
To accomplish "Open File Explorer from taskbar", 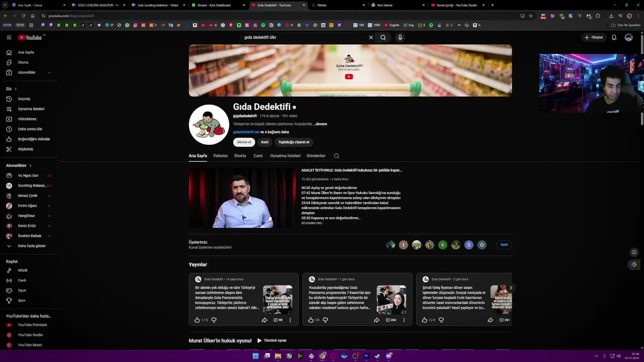I will (278, 356).
